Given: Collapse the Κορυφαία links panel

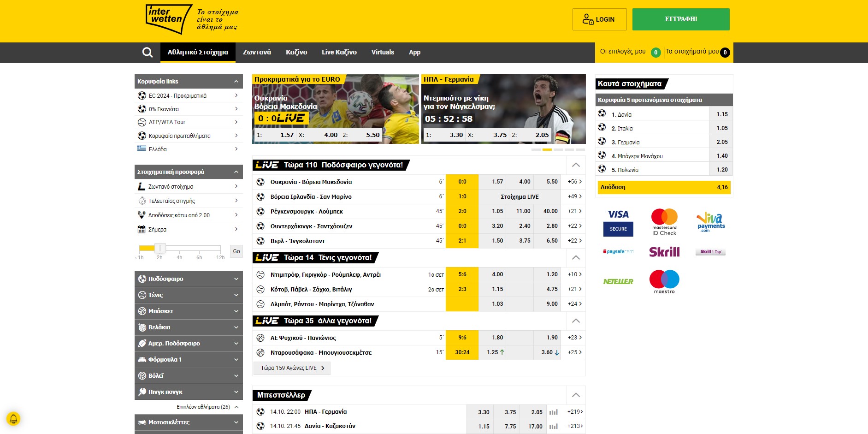Looking at the screenshot, I should click(236, 82).
